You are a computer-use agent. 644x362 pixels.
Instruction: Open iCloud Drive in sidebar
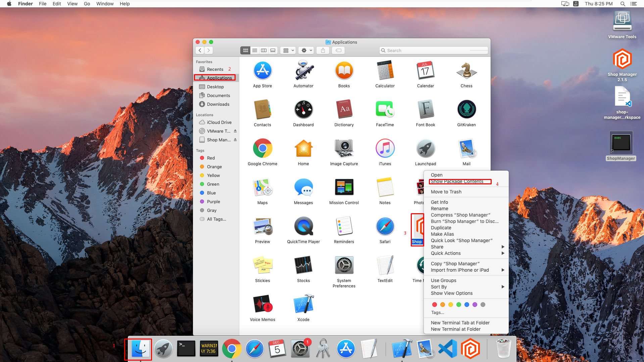click(216, 122)
